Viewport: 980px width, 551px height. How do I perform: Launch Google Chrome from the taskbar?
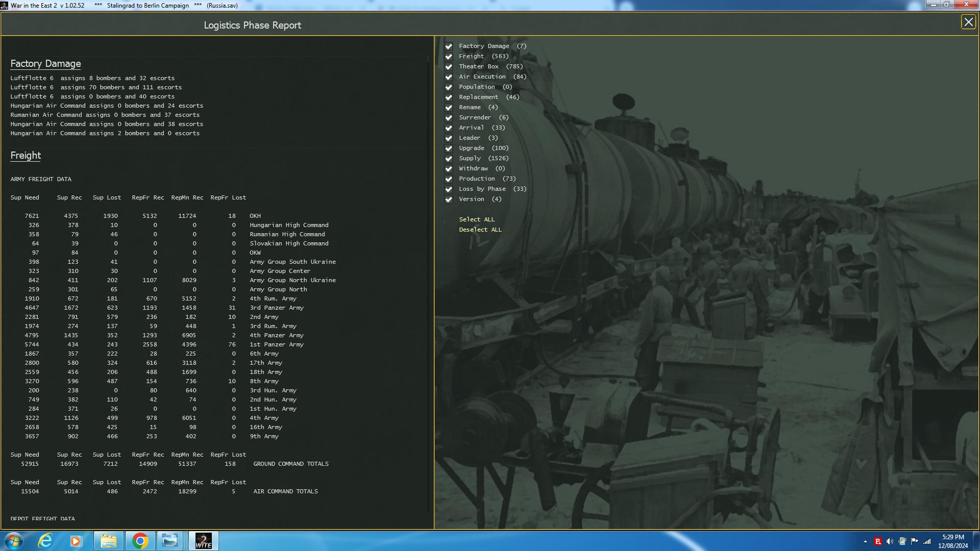pyautogui.click(x=140, y=540)
